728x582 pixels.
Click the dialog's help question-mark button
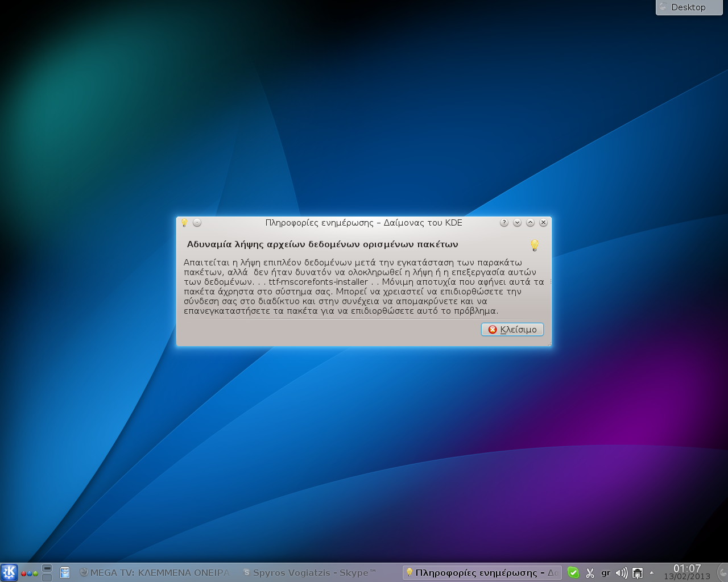504,223
